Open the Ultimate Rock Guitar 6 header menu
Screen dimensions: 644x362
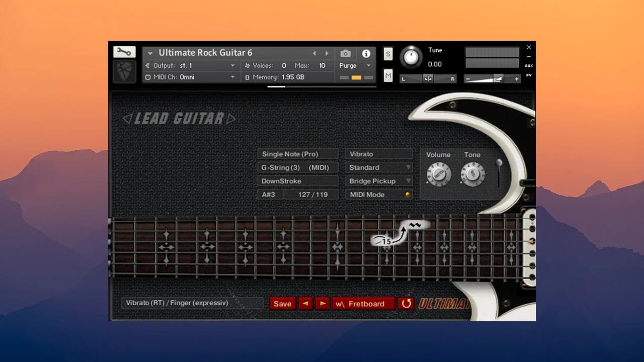pyautogui.click(x=149, y=52)
